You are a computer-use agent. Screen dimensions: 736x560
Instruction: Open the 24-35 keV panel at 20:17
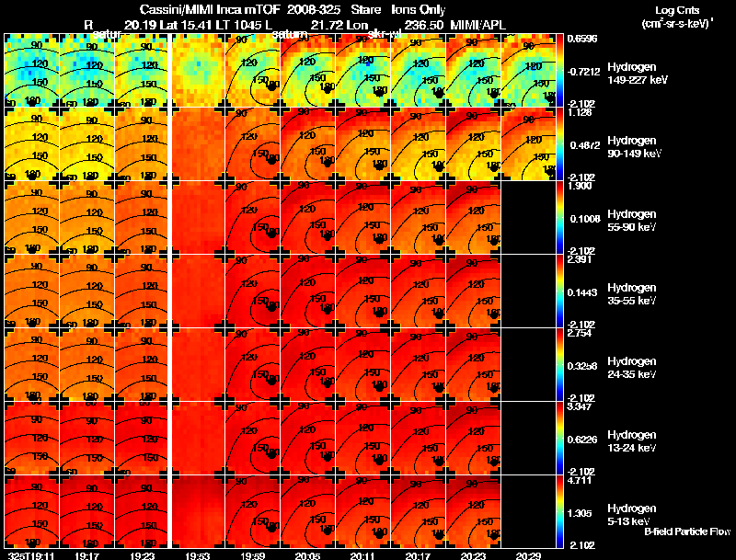[x=419, y=365]
